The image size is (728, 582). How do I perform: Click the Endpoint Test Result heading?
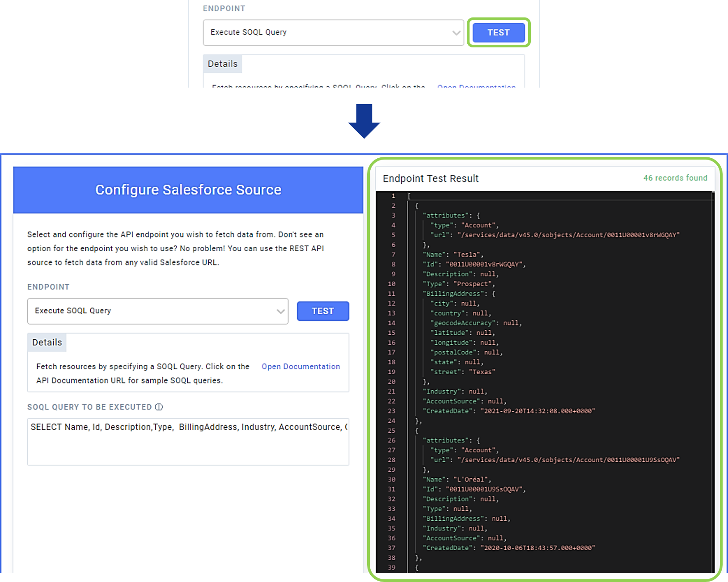click(x=431, y=179)
